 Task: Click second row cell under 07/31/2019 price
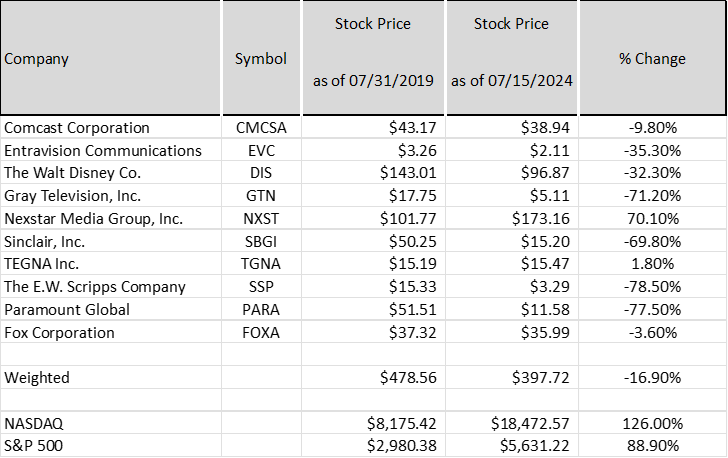pyautogui.click(x=373, y=149)
